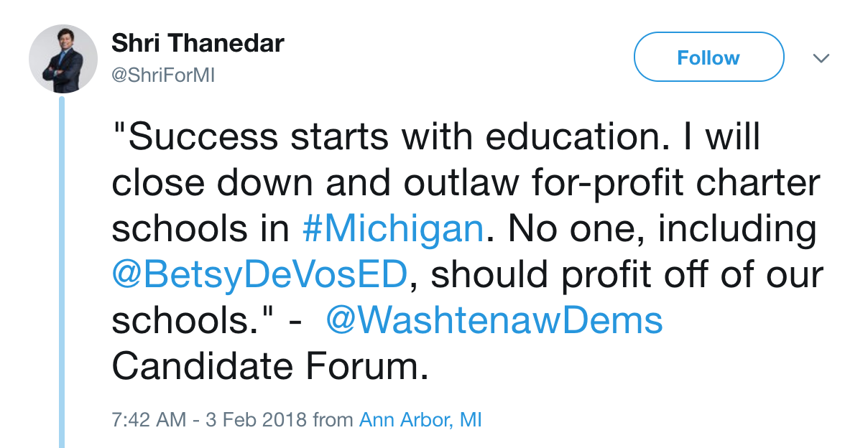This screenshot has height=448, width=868.
Task: View the @BetsyDeVosED mentioned account
Action: click(x=260, y=276)
